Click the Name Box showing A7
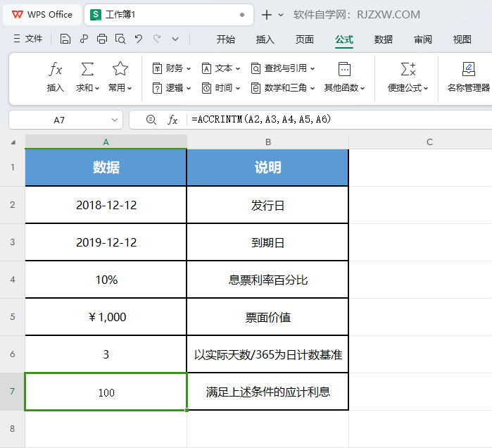This screenshot has height=448, width=492. pyautogui.click(x=59, y=120)
